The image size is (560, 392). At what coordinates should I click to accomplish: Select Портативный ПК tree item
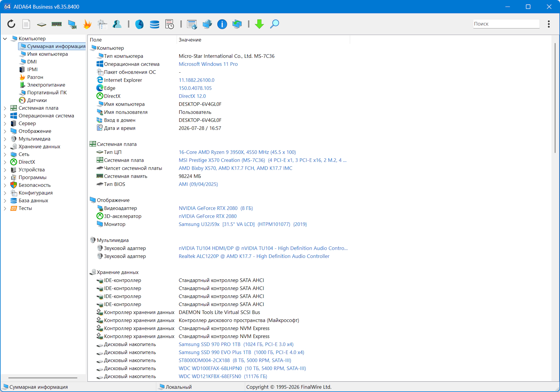(x=47, y=93)
